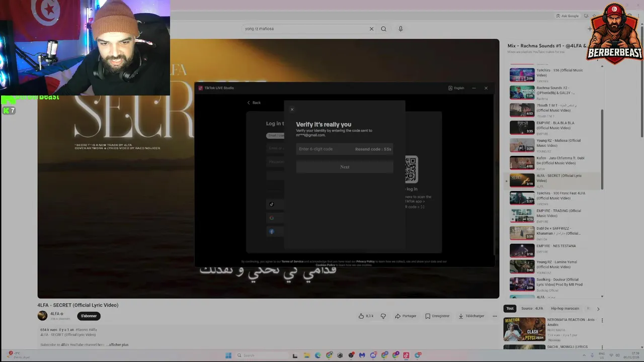Click the Partager share button
The width and height of the screenshot is (644, 362).
[406, 316]
